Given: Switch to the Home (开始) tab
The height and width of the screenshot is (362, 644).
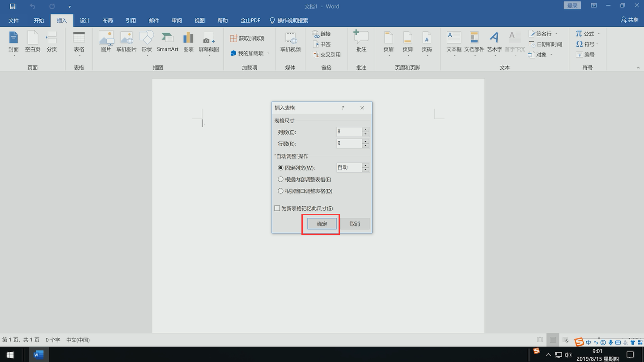Looking at the screenshot, I should coord(39,21).
